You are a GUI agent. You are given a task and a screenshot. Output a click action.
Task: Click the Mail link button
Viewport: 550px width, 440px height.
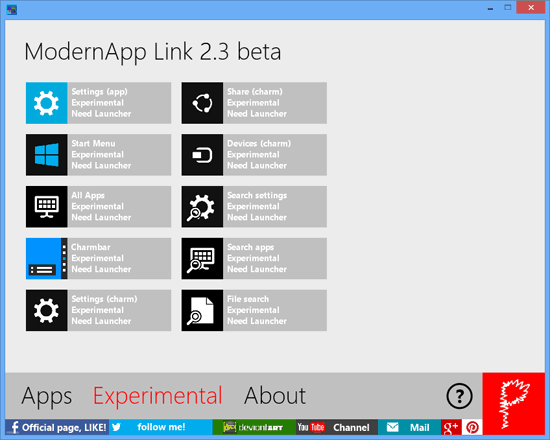(x=409, y=427)
